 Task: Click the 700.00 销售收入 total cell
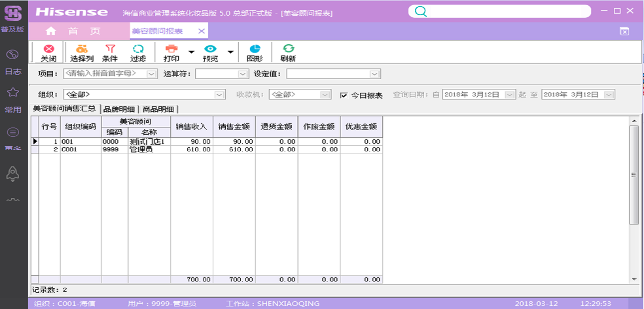pyautogui.click(x=192, y=279)
